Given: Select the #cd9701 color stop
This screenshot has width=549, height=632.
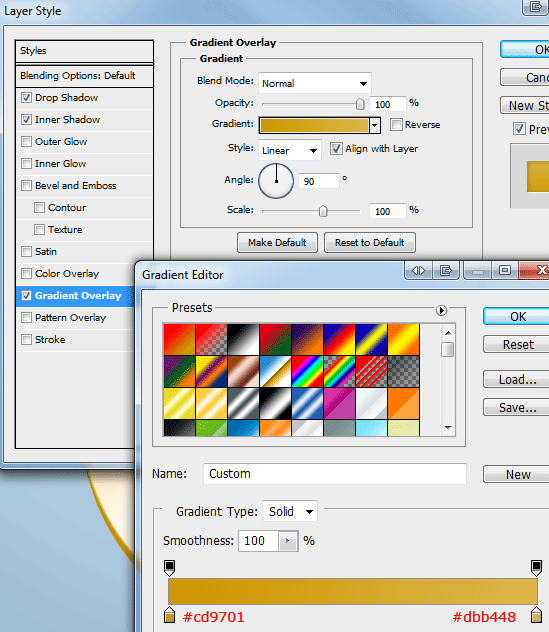Looking at the screenshot, I should pyautogui.click(x=170, y=615).
